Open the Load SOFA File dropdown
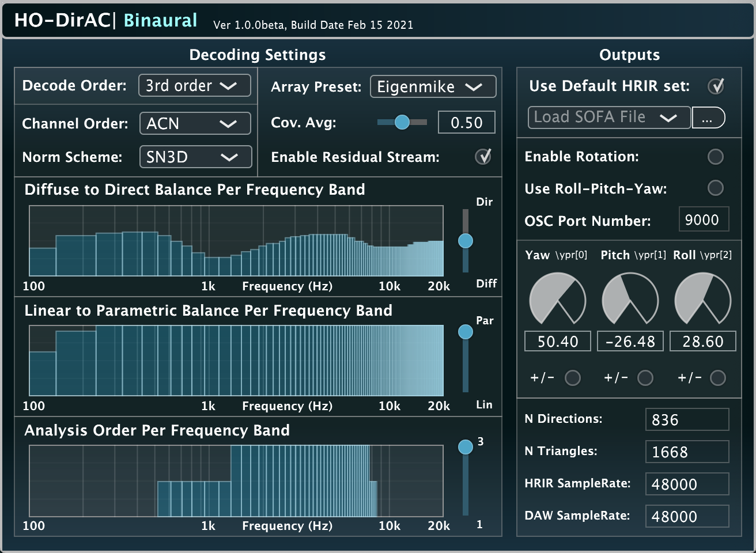This screenshot has width=756, height=553. coord(608,118)
